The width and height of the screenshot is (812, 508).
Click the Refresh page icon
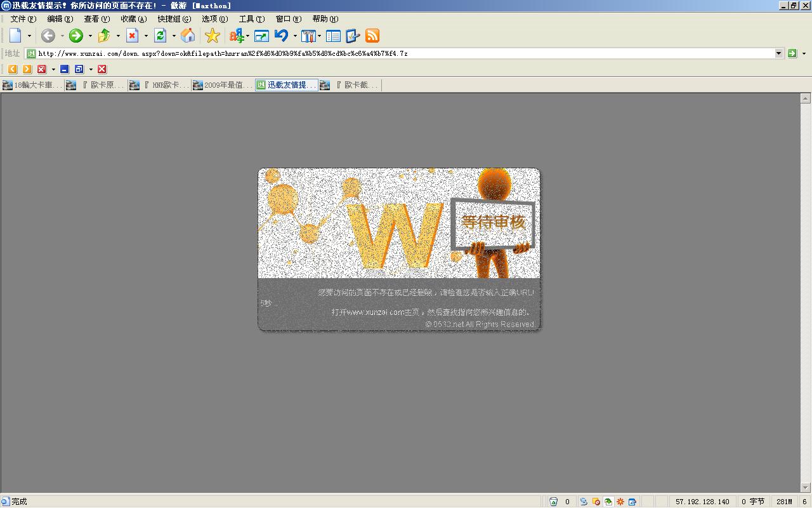point(160,36)
